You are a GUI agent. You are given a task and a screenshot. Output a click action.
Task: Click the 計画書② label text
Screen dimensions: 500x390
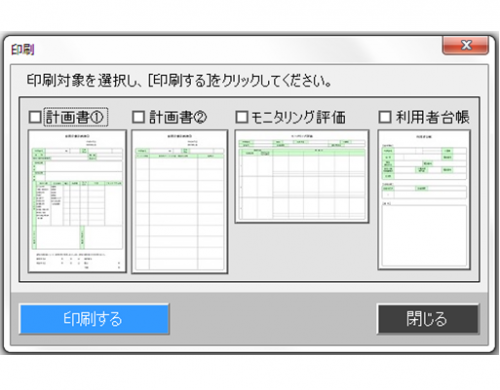click(x=178, y=117)
